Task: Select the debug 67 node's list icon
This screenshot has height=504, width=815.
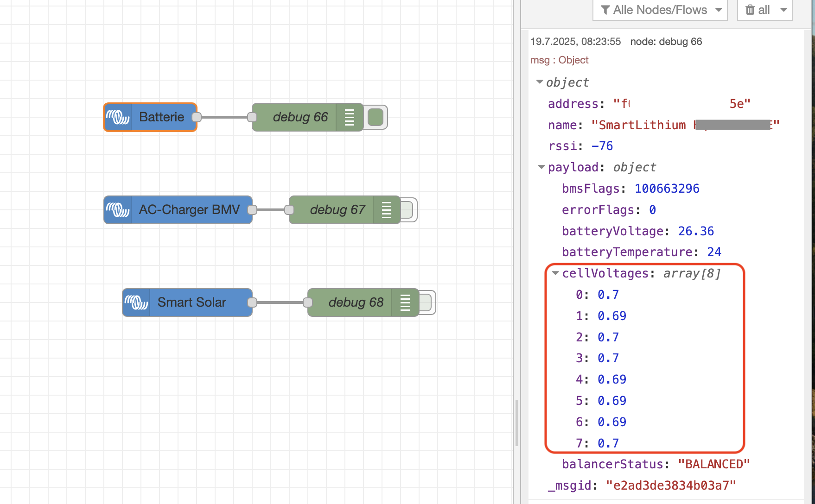Action: coord(387,210)
